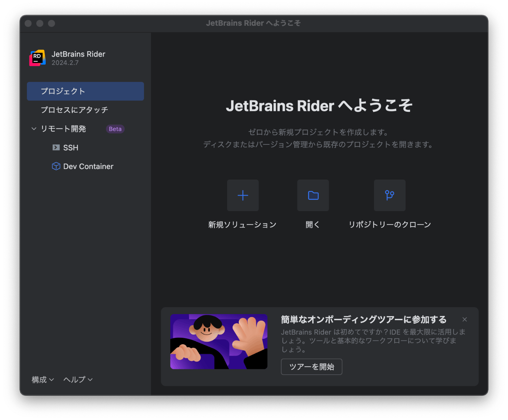Open the SSH remote option
508x420 pixels.
(85, 148)
